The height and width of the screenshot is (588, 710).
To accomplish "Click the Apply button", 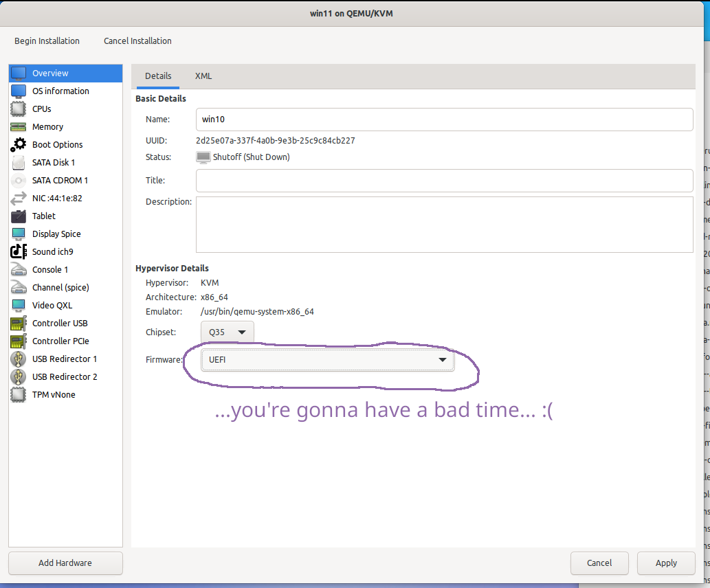I will click(x=666, y=563).
